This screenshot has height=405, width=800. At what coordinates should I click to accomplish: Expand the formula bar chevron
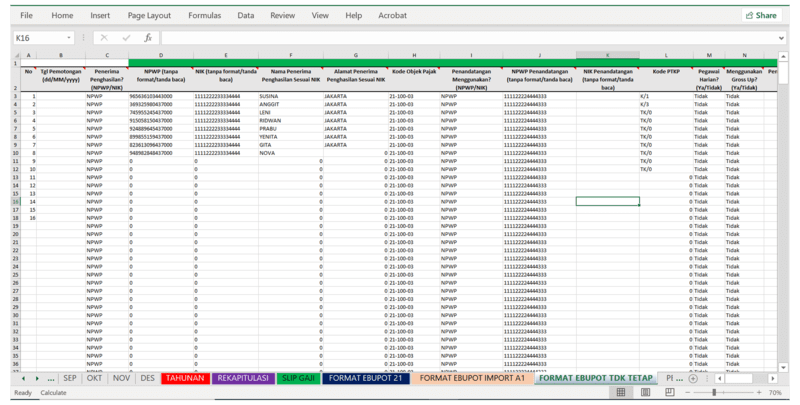[x=781, y=38]
